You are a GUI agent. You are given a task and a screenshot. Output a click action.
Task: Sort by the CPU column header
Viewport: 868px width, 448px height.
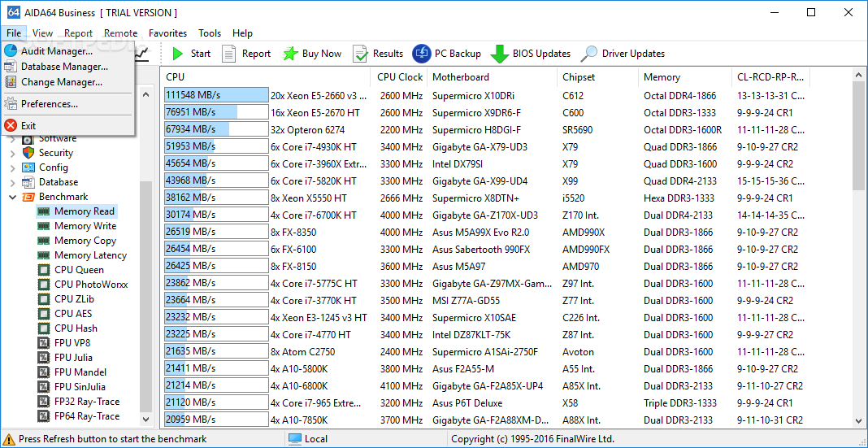(266, 77)
